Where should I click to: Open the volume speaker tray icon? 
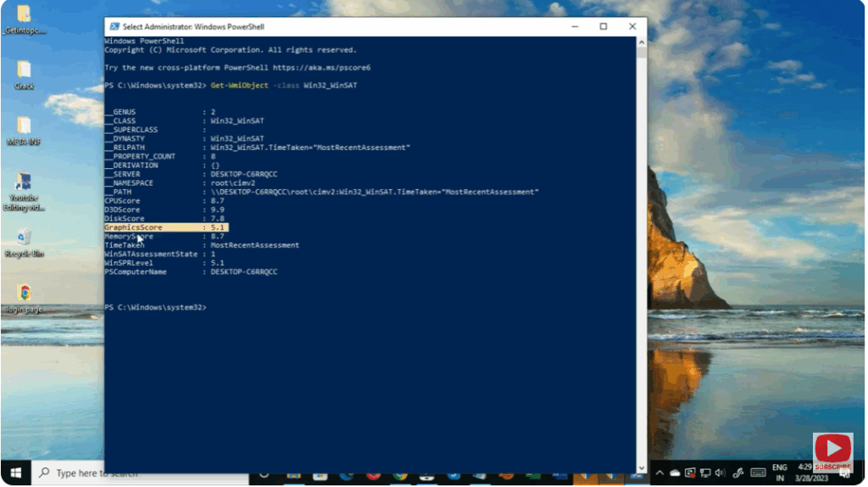click(x=721, y=473)
